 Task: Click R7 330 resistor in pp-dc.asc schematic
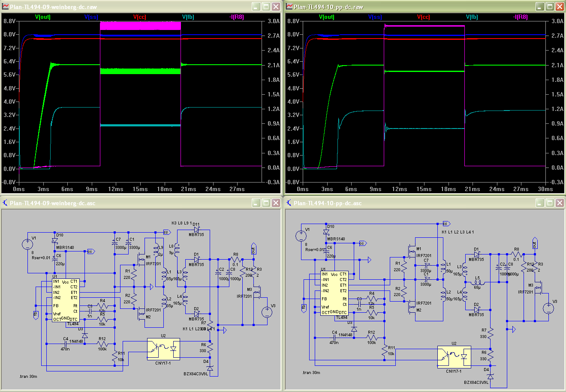click(x=491, y=333)
